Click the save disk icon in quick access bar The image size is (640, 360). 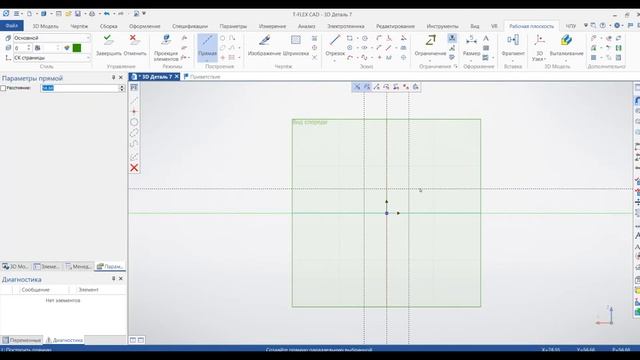tap(78, 13)
